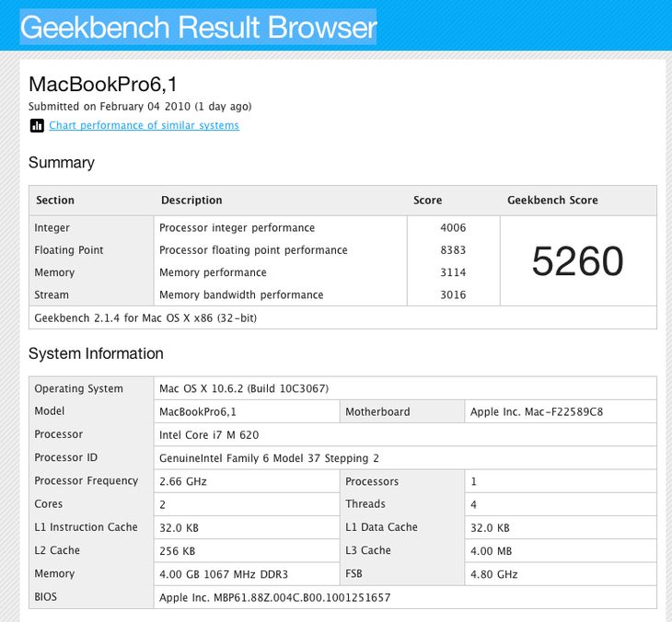This screenshot has width=672, height=622.
Task: Click the Processor Frequency label
Action: [x=87, y=480]
